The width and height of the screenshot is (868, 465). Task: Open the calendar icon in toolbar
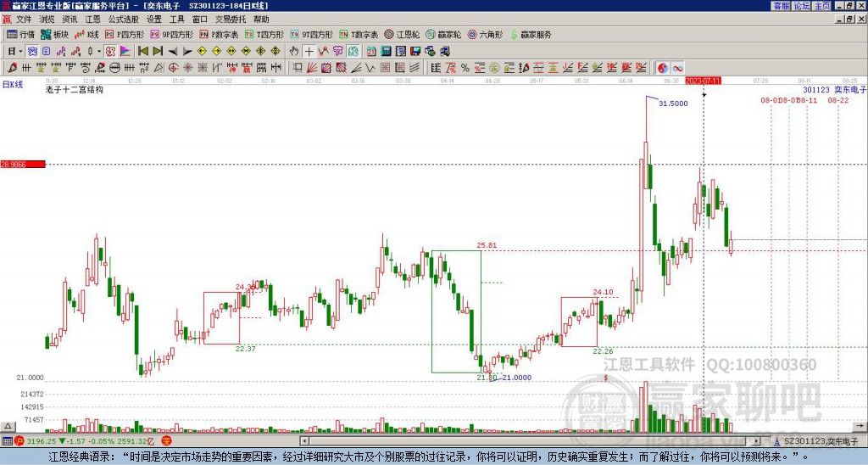pos(371,51)
